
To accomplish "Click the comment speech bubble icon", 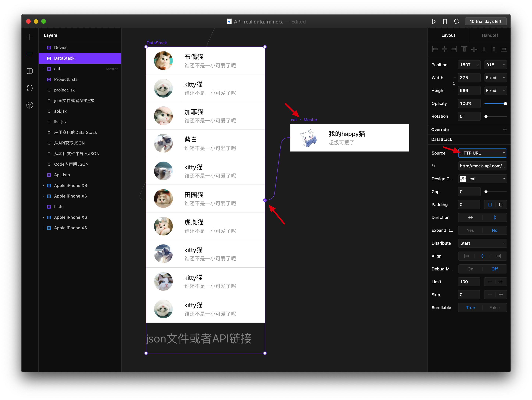I will tap(456, 22).
